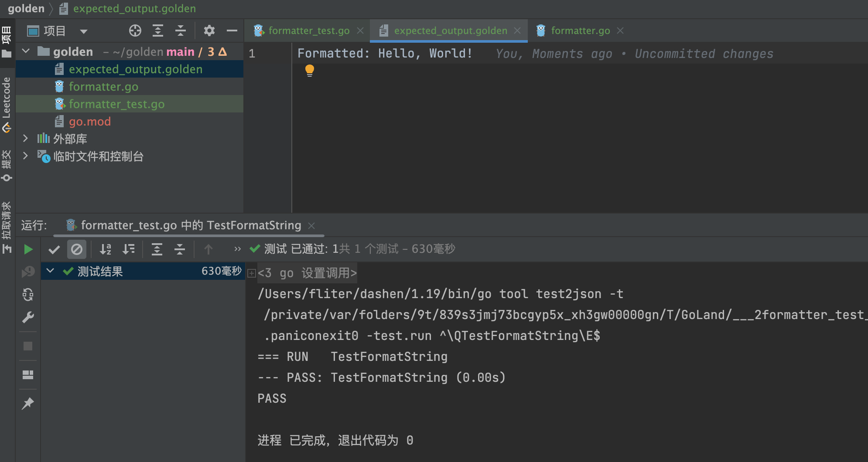868x462 pixels.
Task: Toggle show passed tests checkmark
Action: point(54,249)
